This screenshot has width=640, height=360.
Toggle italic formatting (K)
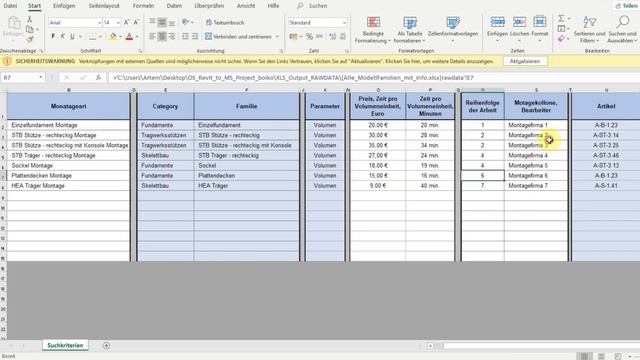[62, 36]
